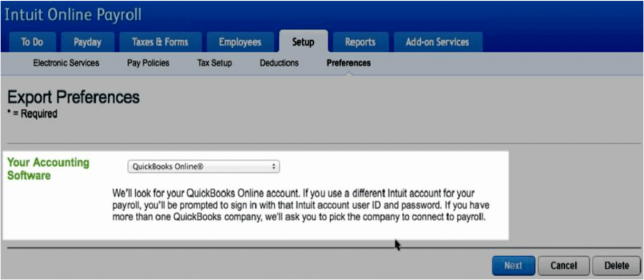Open Electronic Services submenu
Screen dimensions: 644x280
66,64
